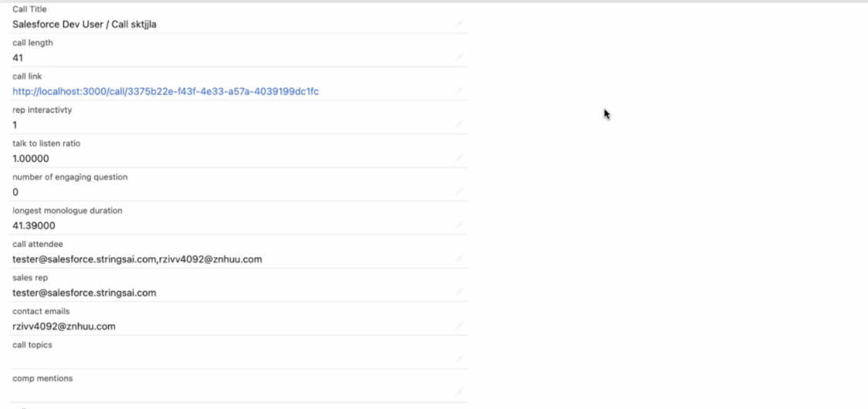Click the 'comp mentions' field label

(42, 379)
